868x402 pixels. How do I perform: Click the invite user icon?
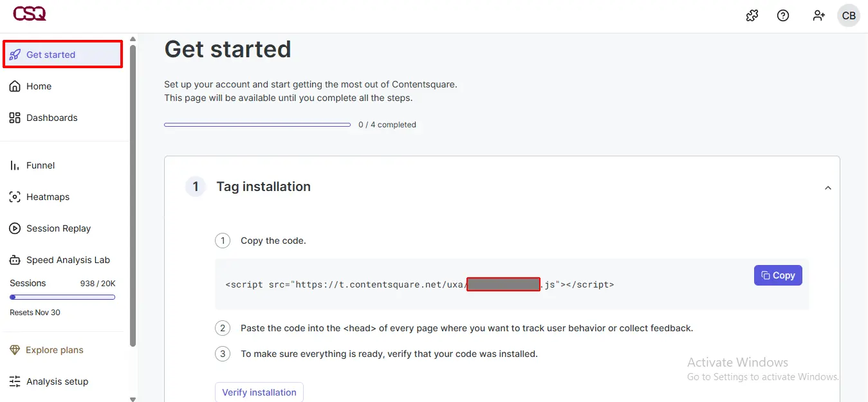(818, 15)
